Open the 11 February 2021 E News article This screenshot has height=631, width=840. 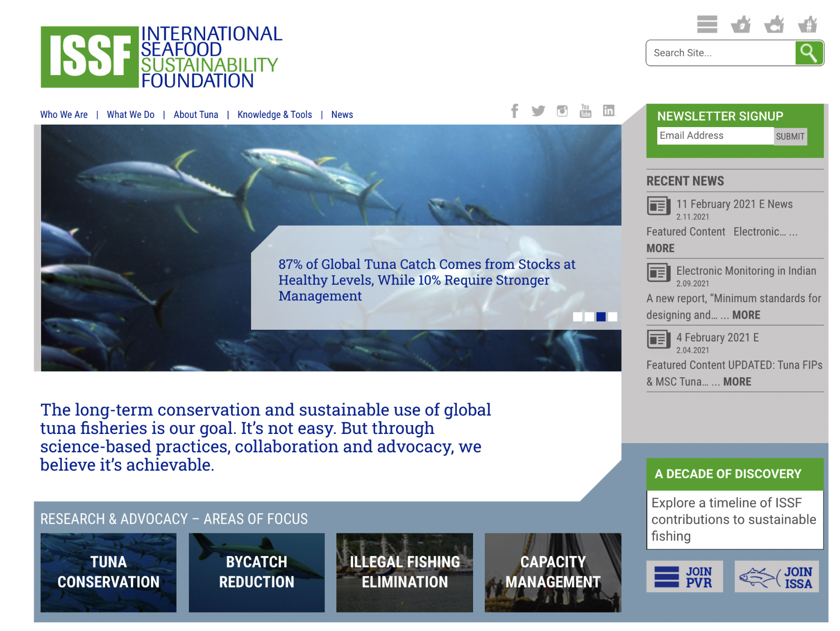(x=734, y=204)
